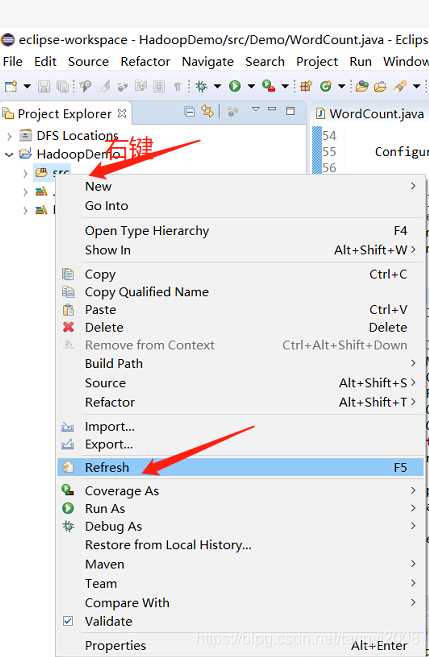Maximize the Project Explorer view
Viewport: 429px width, 657px height.
pyautogui.click(x=290, y=111)
